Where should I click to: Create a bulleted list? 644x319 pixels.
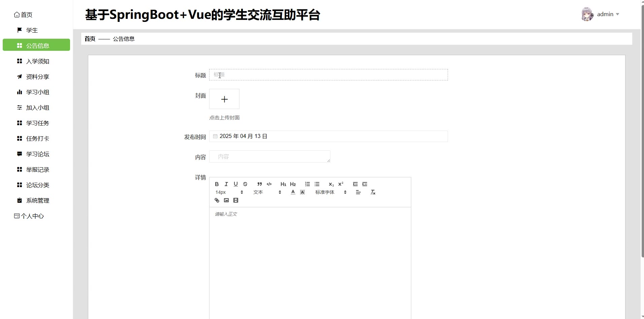(x=317, y=184)
